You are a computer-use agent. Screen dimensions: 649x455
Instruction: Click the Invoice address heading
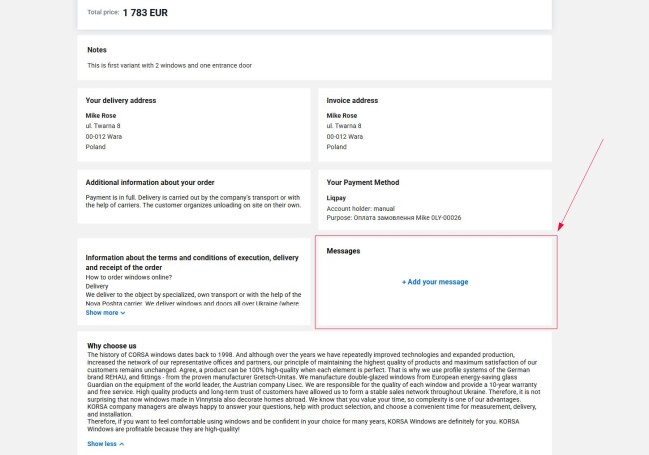(352, 100)
